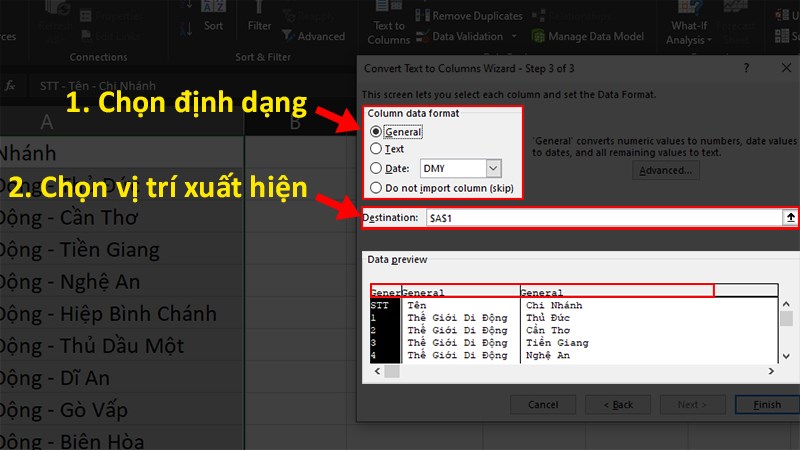Screen dimensions: 800x450
Task: Click the cell containing Hiệp Bình Chánh
Action: pos(122,314)
